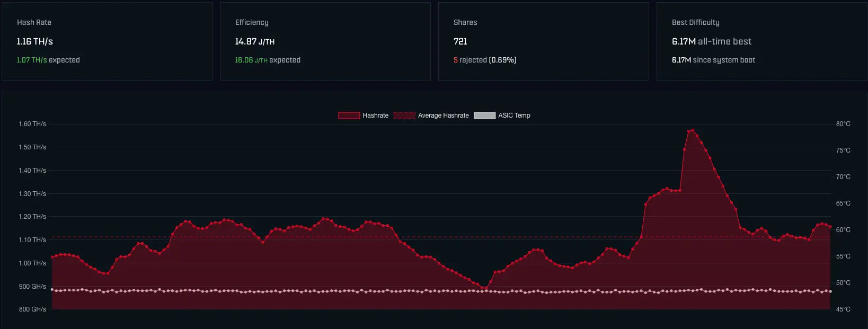Select the 721 shares value
Viewport: 868px width, 329px height.
pos(460,41)
